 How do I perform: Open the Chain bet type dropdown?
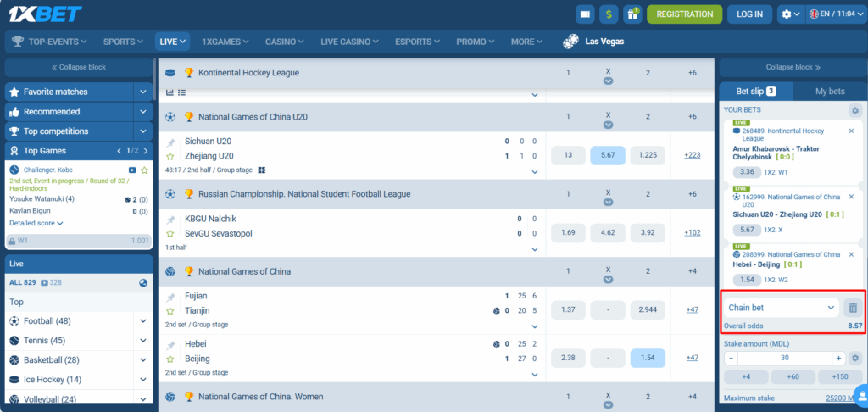point(780,308)
